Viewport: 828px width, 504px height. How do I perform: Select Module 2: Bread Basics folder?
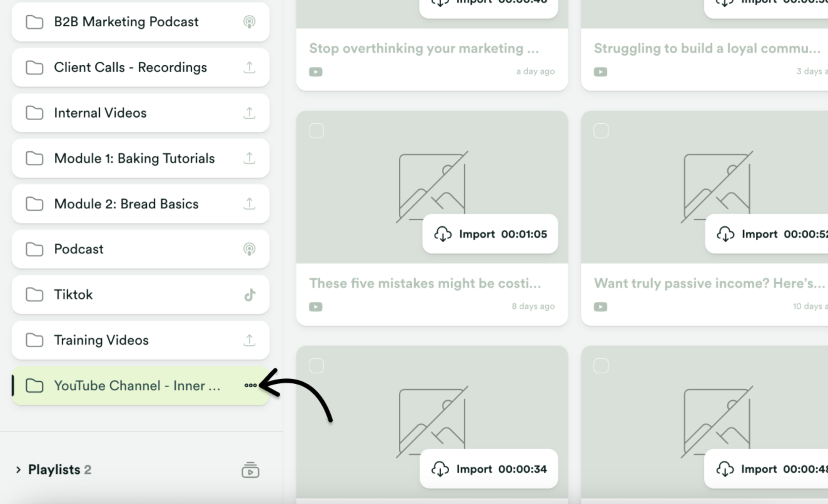[x=140, y=204]
